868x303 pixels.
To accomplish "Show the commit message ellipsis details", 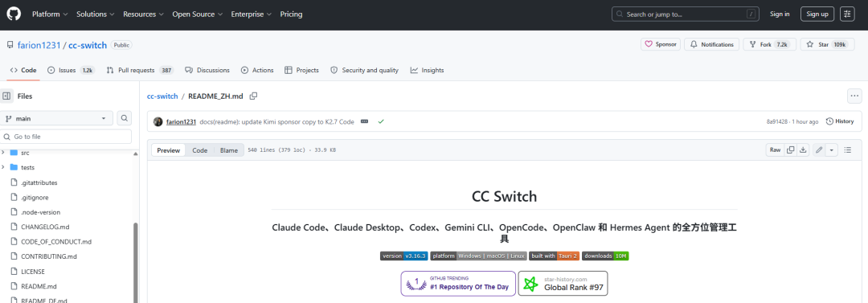I will tap(364, 121).
